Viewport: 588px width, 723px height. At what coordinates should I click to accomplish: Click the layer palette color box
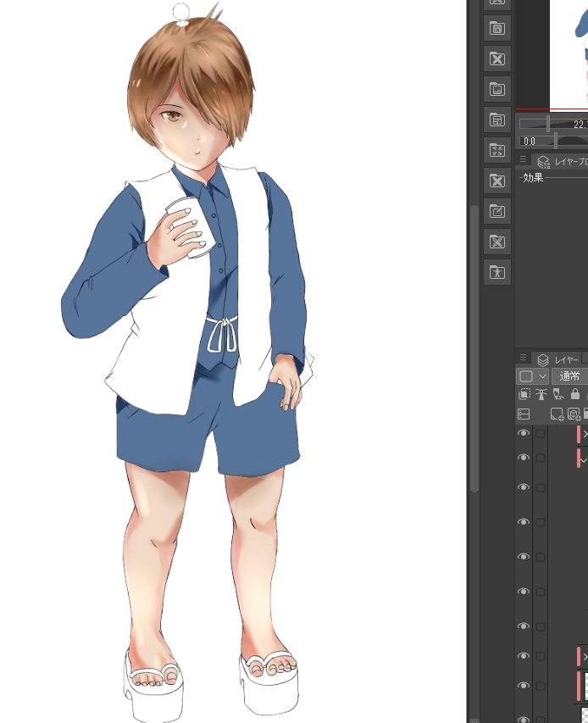coord(526,376)
